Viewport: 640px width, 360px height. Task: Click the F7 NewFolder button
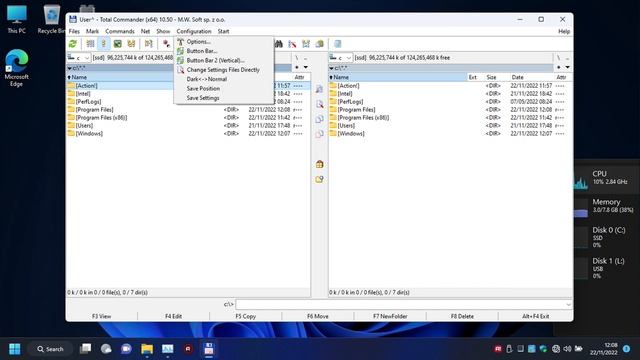390,316
